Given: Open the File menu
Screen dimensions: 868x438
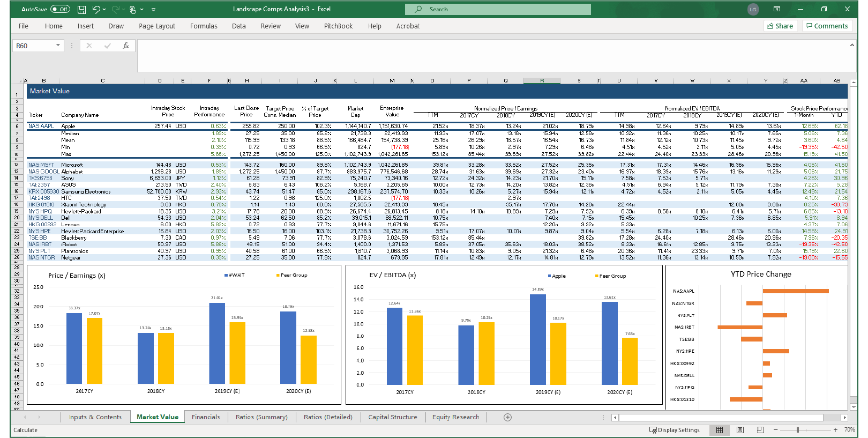Looking at the screenshot, I should click(x=24, y=26).
